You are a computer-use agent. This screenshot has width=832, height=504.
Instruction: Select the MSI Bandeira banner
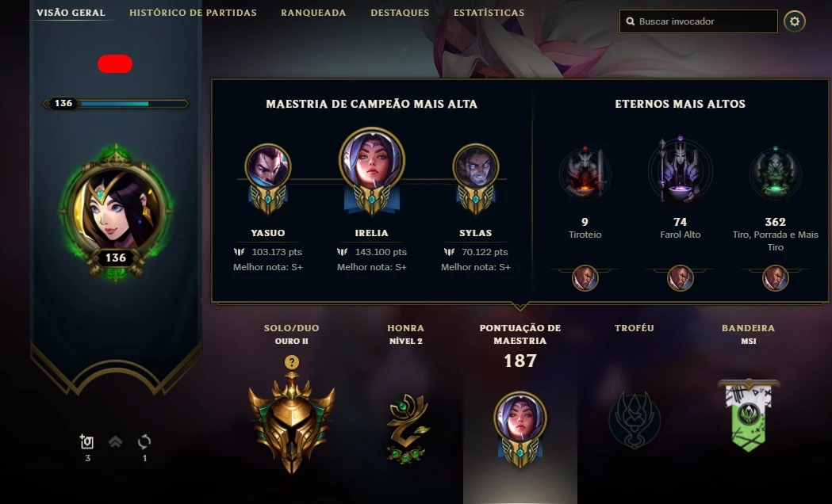(749, 414)
